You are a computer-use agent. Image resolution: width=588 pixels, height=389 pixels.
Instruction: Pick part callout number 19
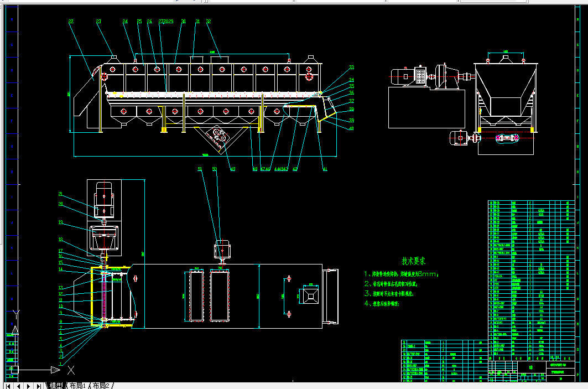click(61, 222)
